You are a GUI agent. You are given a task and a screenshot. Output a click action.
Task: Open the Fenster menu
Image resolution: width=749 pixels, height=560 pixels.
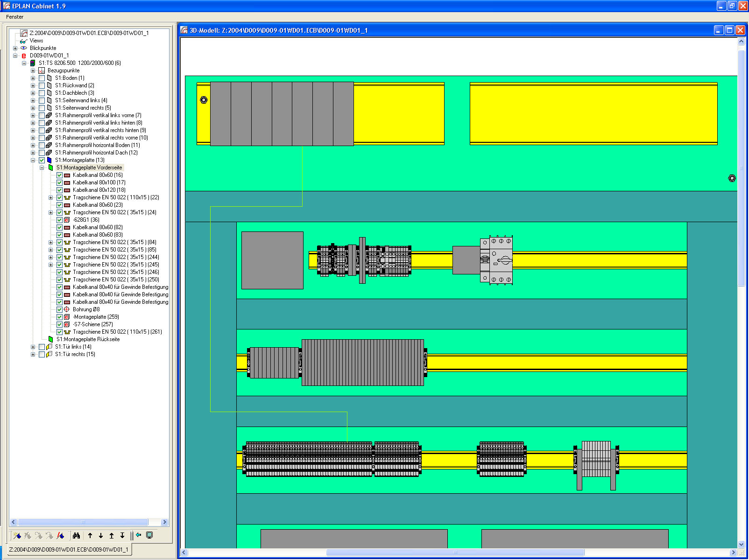point(15,17)
